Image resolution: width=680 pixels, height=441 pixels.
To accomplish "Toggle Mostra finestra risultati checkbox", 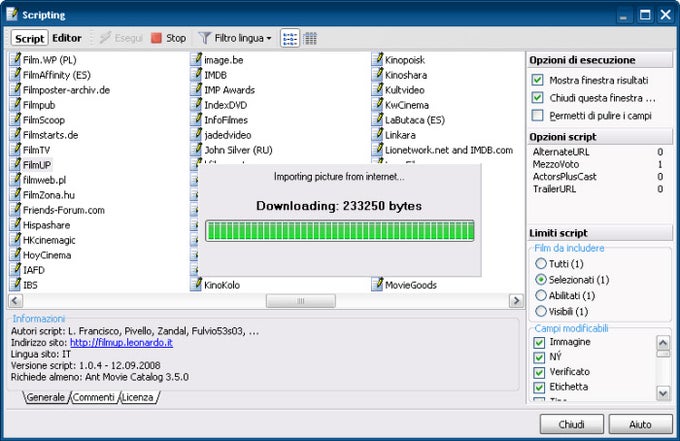I will click(537, 80).
